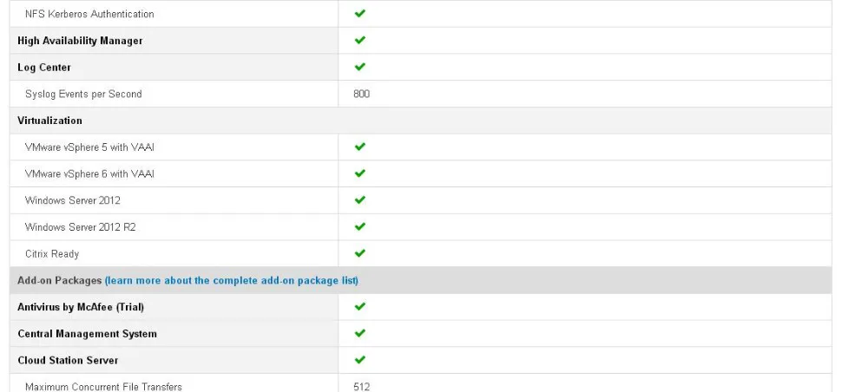The image size is (868, 392).
Task: Open the complete add-on package list link
Action: 232,280
